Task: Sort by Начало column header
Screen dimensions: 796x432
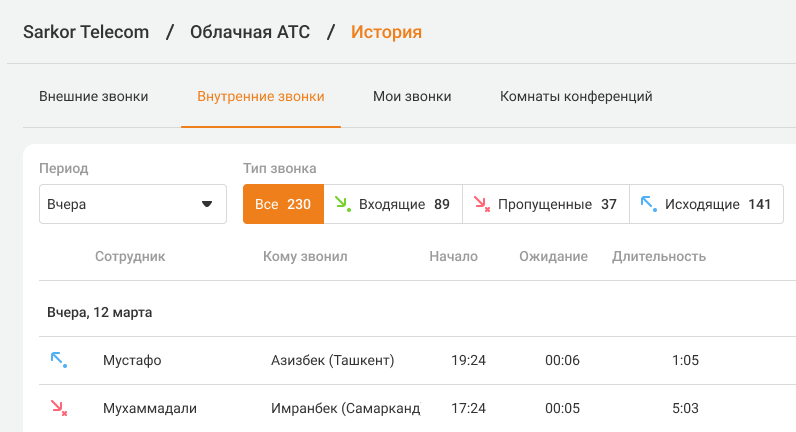Action: (x=453, y=256)
